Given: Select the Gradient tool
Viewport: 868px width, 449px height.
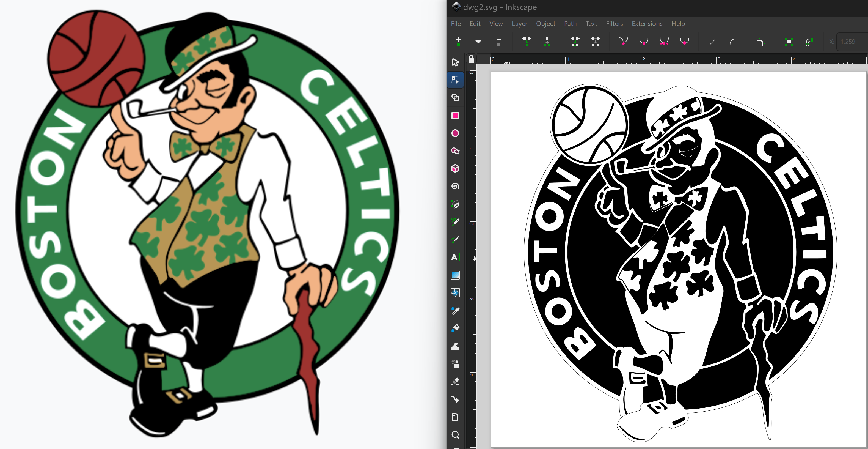Looking at the screenshot, I should [x=455, y=275].
